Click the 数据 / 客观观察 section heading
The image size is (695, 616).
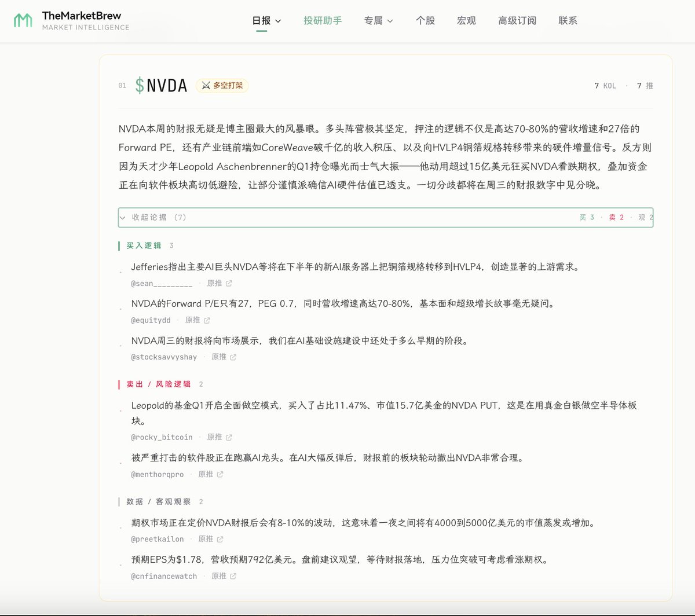click(159, 501)
